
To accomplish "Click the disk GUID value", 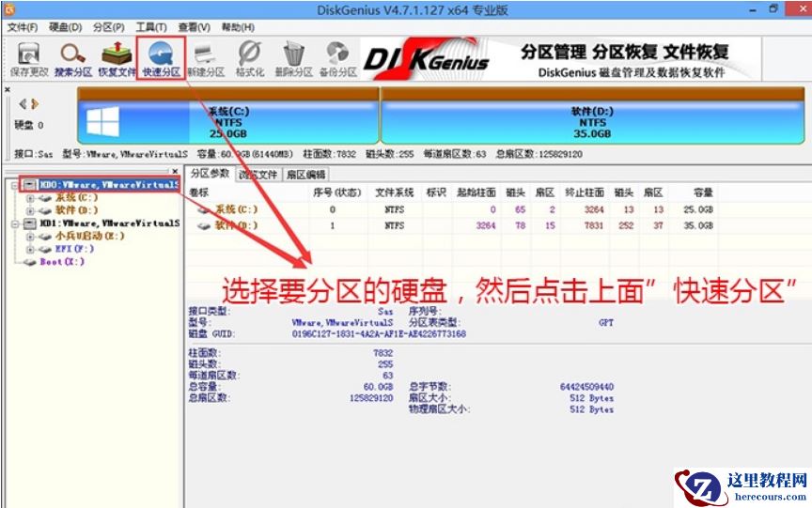I will 379,334.
